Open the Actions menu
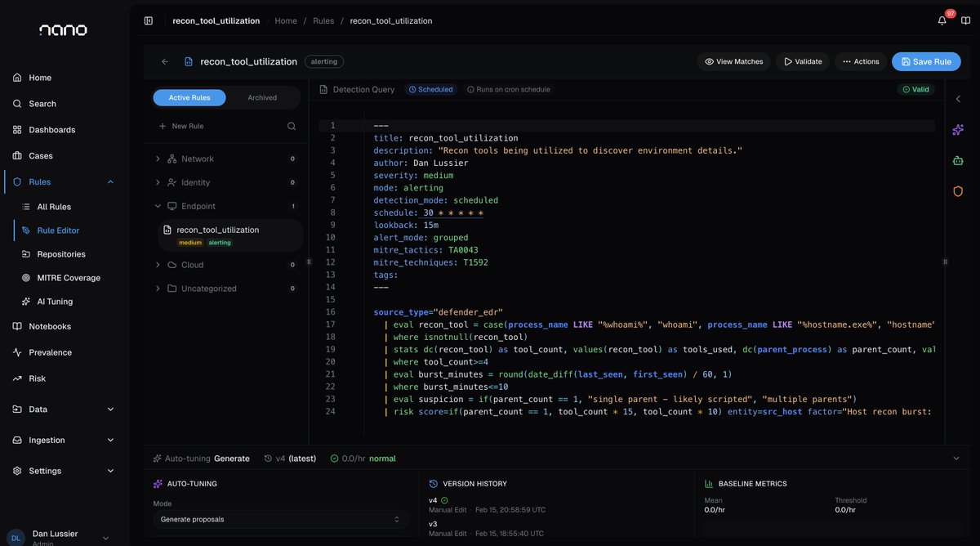 click(861, 61)
